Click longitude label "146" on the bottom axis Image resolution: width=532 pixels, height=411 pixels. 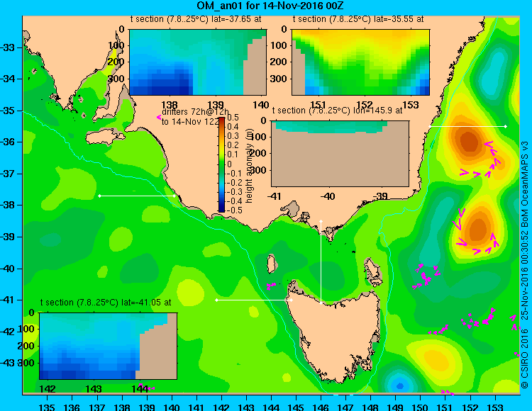click(321, 407)
